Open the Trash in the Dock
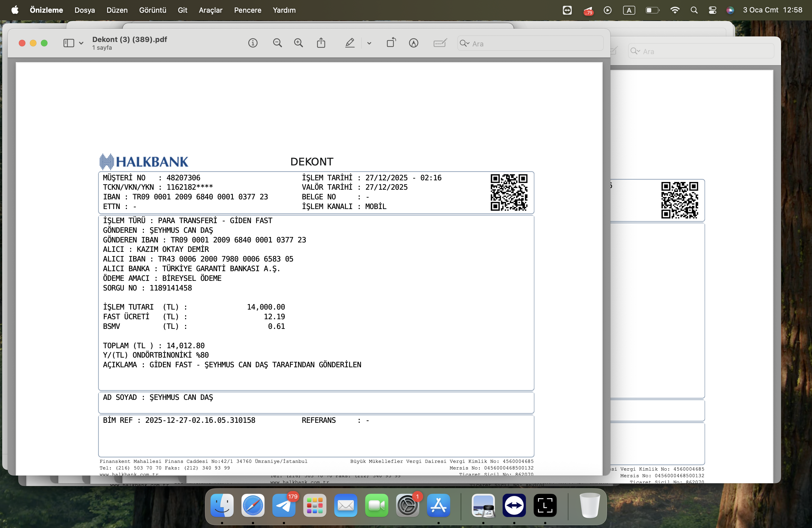Viewport: 812px width, 528px height. click(x=590, y=505)
